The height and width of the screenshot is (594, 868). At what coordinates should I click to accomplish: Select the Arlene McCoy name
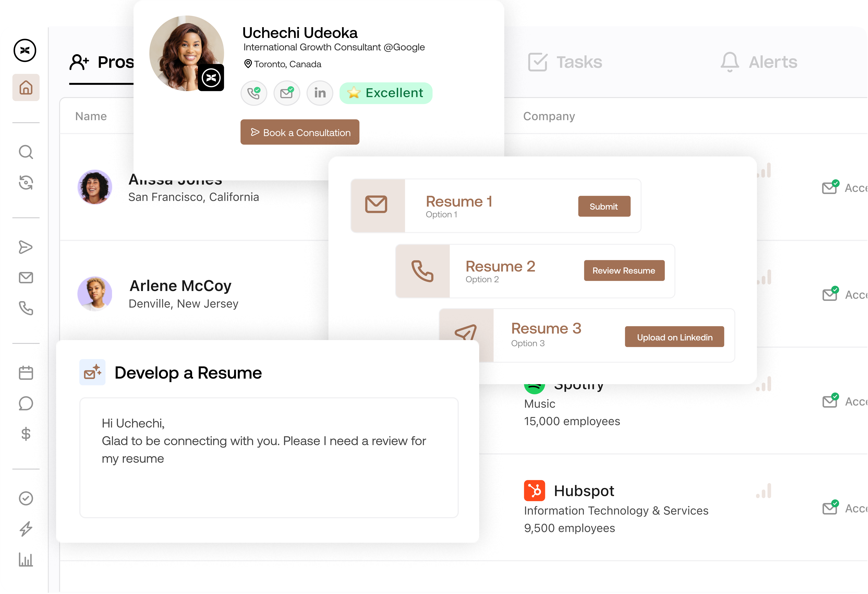pos(180,286)
